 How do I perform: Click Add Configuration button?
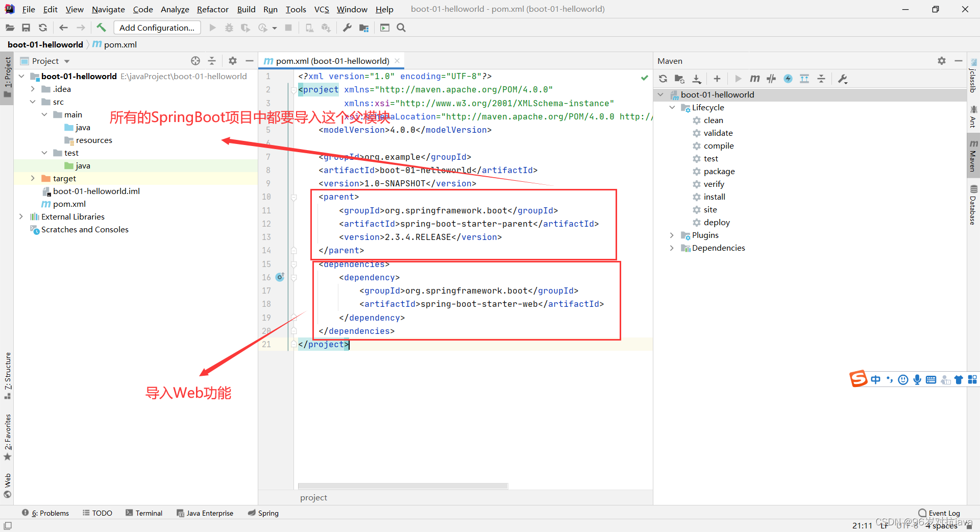click(x=157, y=28)
